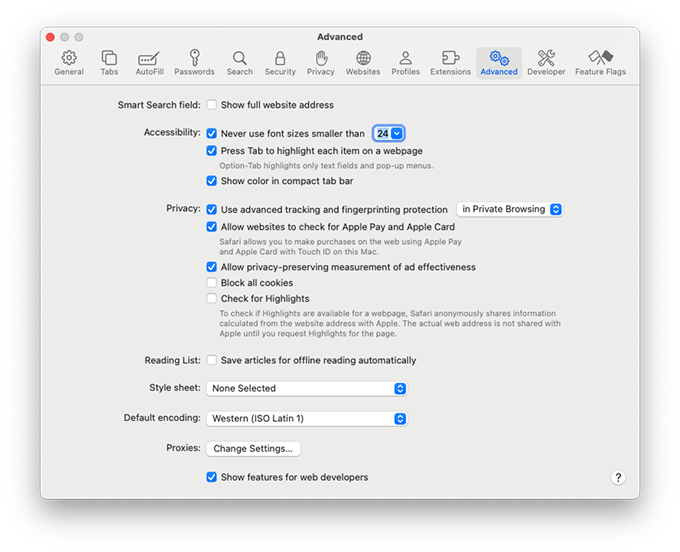Uncheck Show features for web developers
The image size is (680, 552).
[x=211, y=477]
